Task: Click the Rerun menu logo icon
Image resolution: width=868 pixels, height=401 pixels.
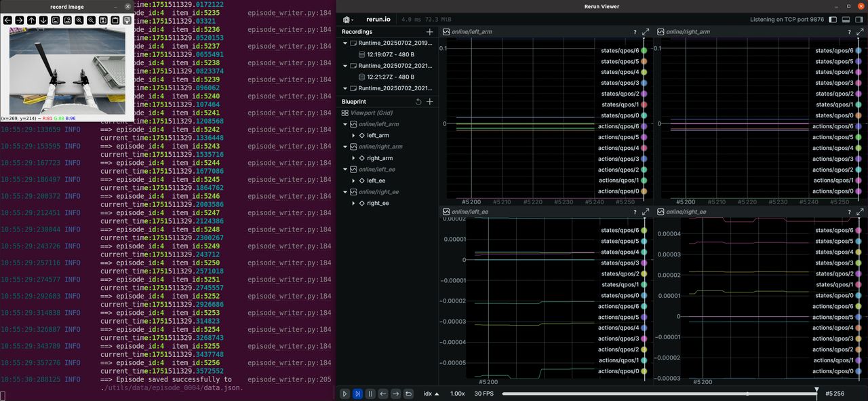Action: coord(347,20)
